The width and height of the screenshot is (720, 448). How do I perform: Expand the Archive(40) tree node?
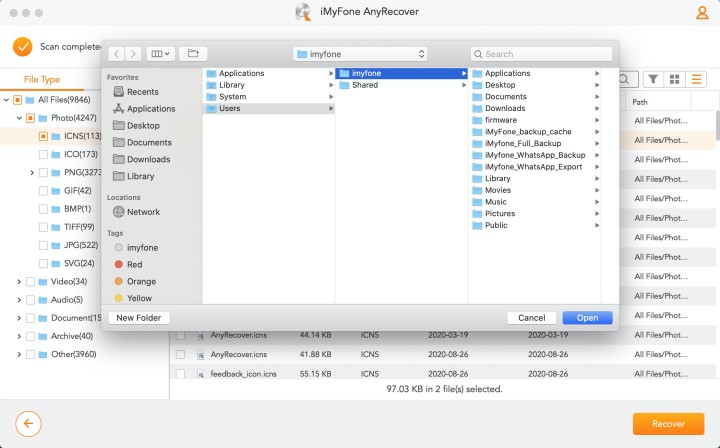point(19,336)
